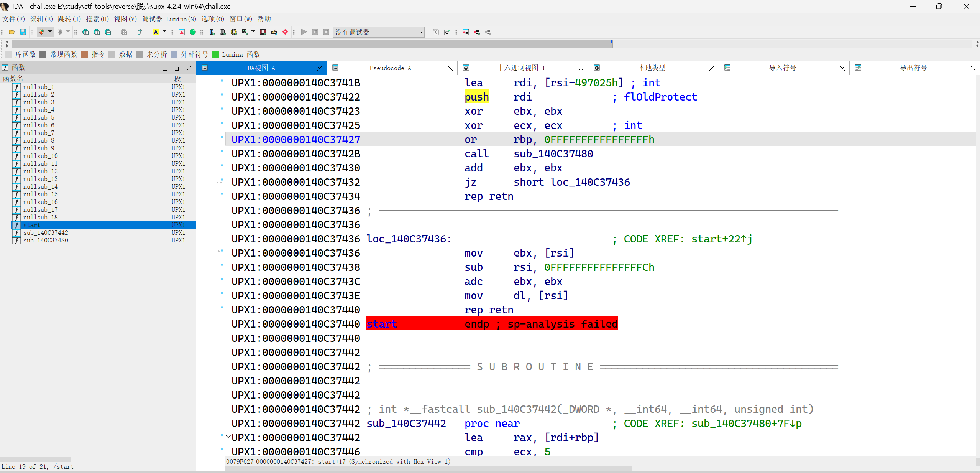Click the navigation band overview bar
This screenshot has width=980, height=473.
(307, 44)
